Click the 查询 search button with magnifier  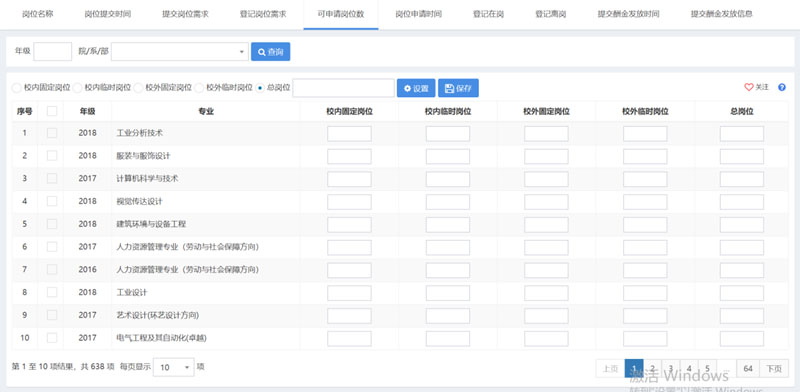[x=270, y=52]
